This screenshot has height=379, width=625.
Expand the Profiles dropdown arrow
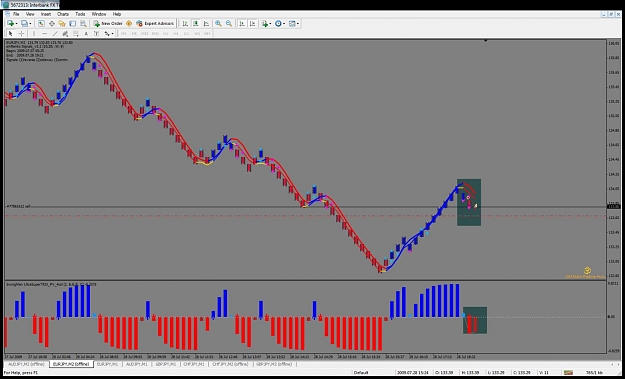[x=30, y=24]
